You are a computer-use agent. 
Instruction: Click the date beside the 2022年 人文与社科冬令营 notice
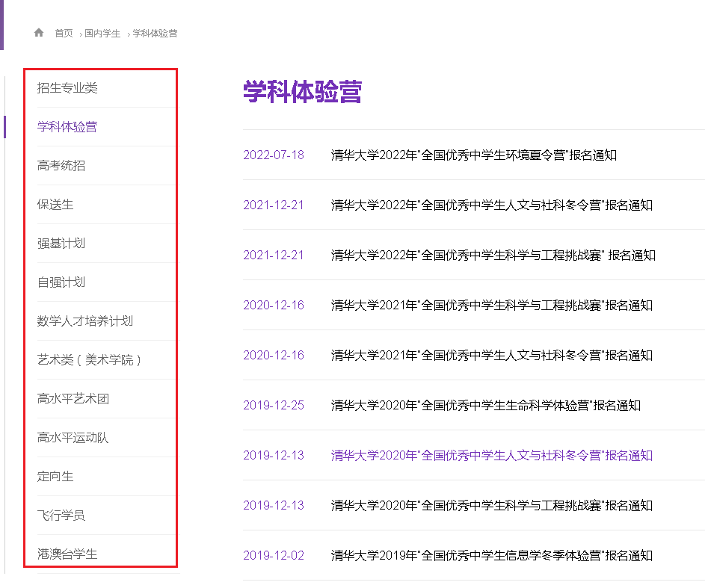274,205
